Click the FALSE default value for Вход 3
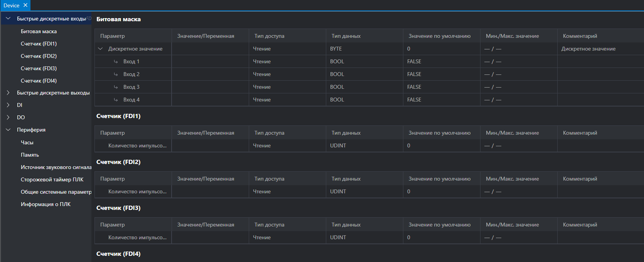Viewport: 644px width, 262px height. click(x=414, y=87)
